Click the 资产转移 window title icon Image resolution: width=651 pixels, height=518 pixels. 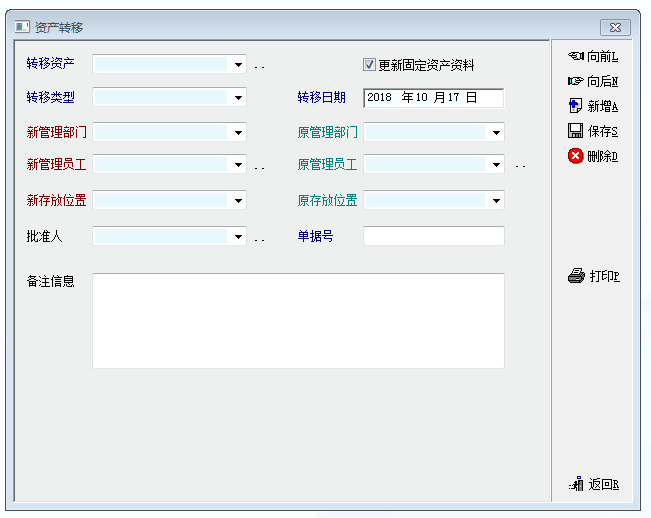tap(23, 27)
